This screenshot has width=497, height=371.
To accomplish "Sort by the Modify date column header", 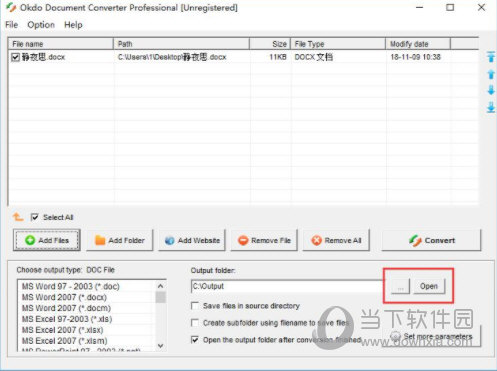I will 418,44.
